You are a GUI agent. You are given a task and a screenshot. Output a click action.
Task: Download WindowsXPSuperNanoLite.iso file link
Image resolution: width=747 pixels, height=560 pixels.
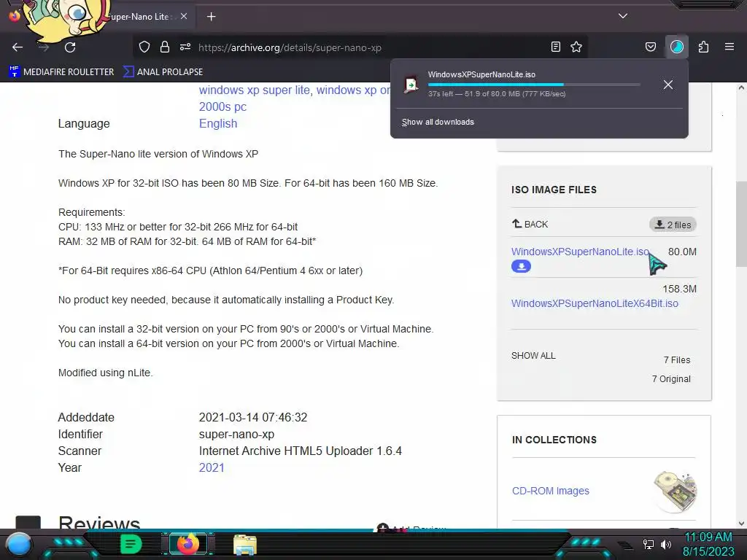[x=580, y=252]
